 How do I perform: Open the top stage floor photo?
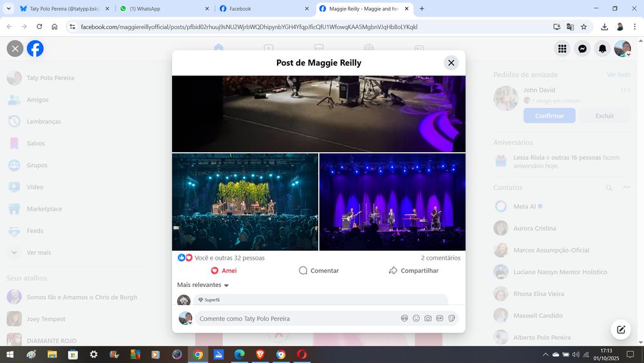(x=319, y=114)
